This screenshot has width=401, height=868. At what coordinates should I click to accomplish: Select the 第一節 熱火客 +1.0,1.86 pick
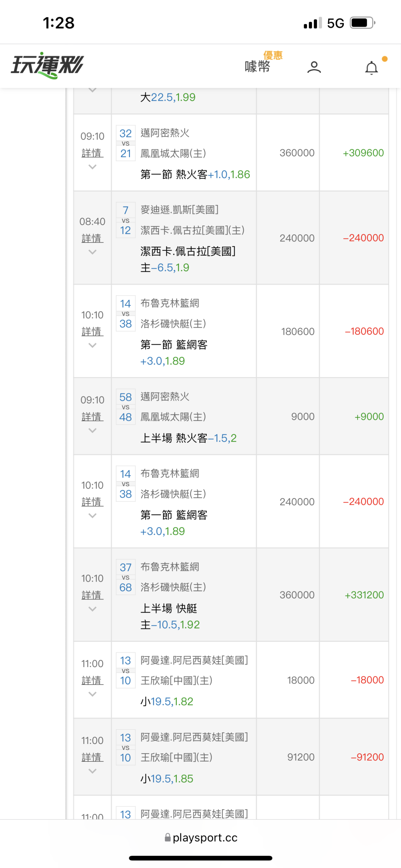point(195,174)
